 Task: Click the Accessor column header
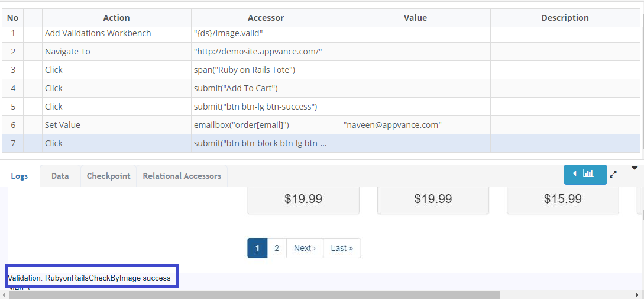tap(266, 18)
